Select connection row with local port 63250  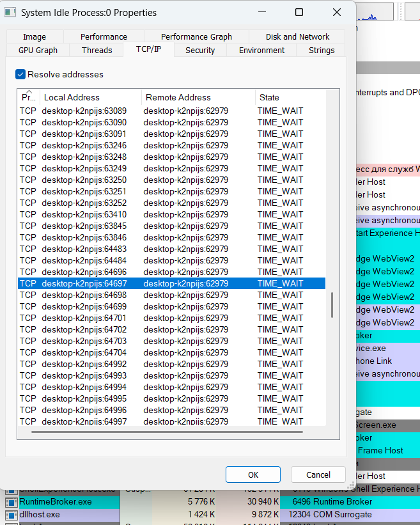coord(172,180)
